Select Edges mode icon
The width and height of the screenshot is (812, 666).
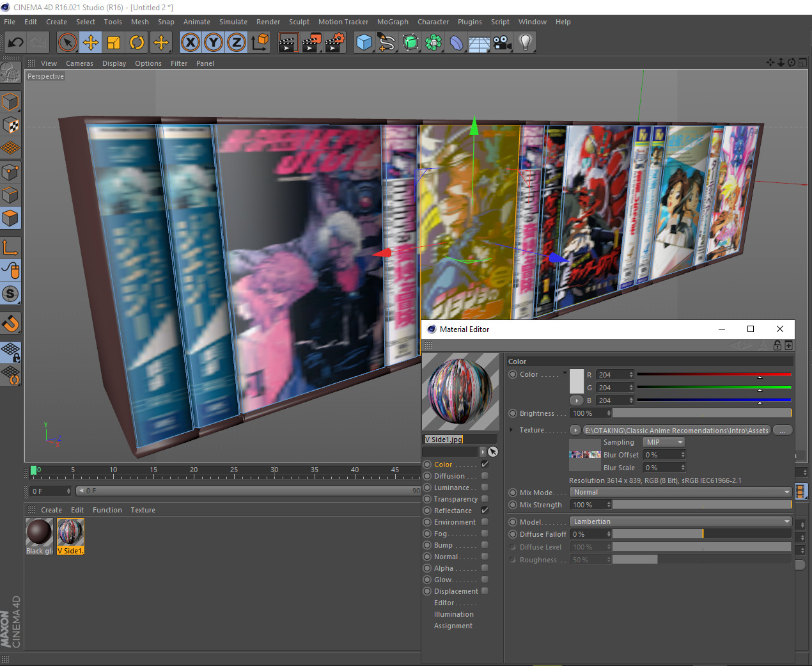coord(10,195)
